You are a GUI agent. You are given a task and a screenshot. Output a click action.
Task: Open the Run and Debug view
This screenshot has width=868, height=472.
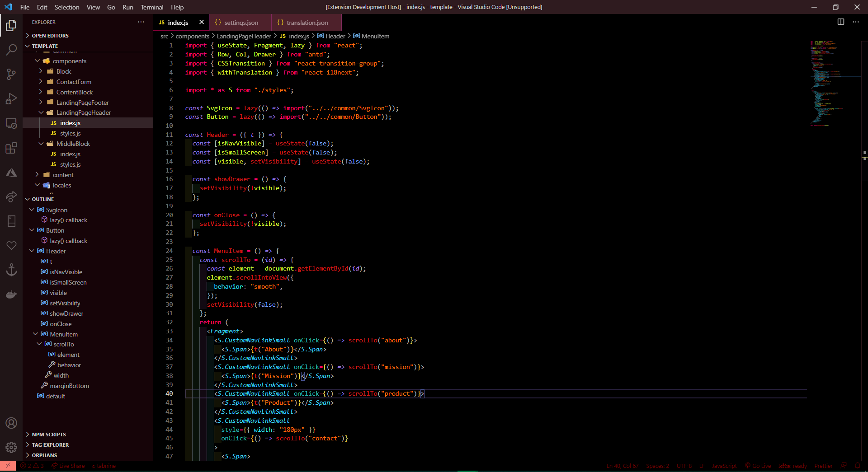[11, 99]
